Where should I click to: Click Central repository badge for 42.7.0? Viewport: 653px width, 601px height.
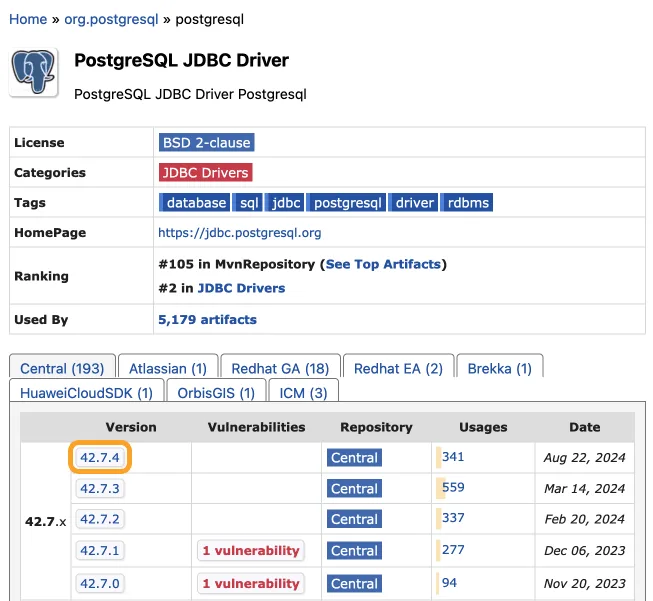tap(354, 584)
